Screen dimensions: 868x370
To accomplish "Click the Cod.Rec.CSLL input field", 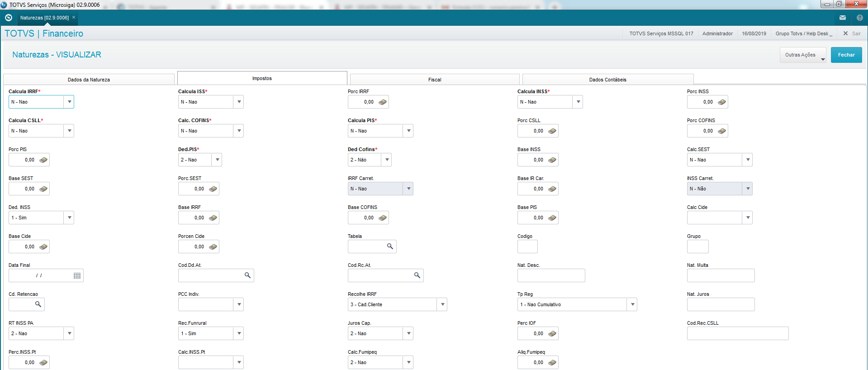I will pos(738,333).
